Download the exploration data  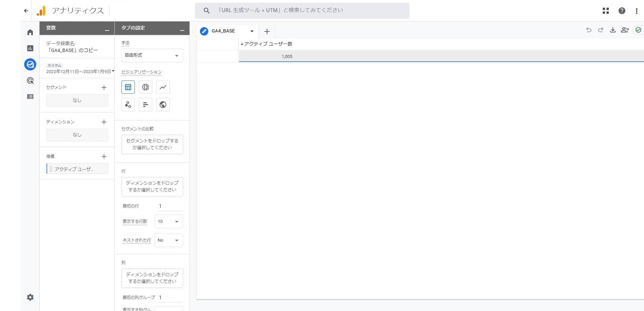[x=613, y=30]
